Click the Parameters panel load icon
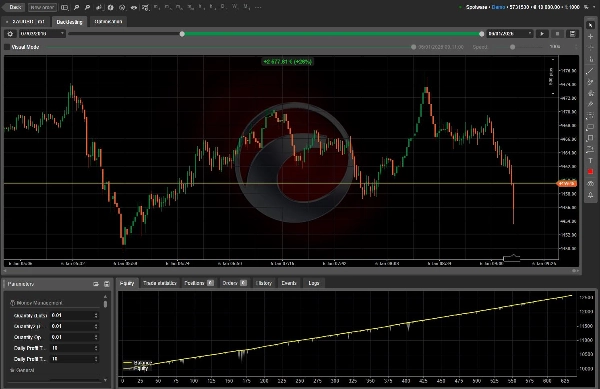 pos(96,284)
